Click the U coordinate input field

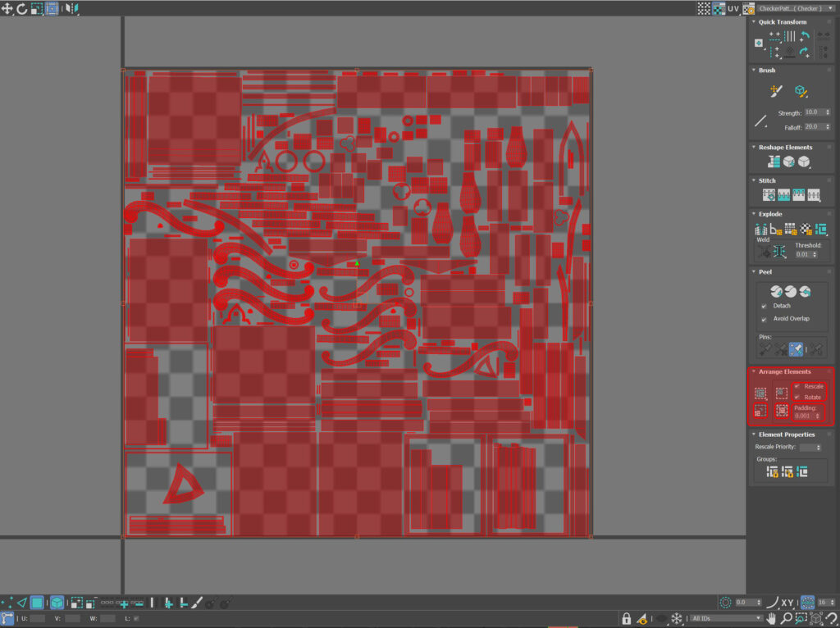[38, 618]
